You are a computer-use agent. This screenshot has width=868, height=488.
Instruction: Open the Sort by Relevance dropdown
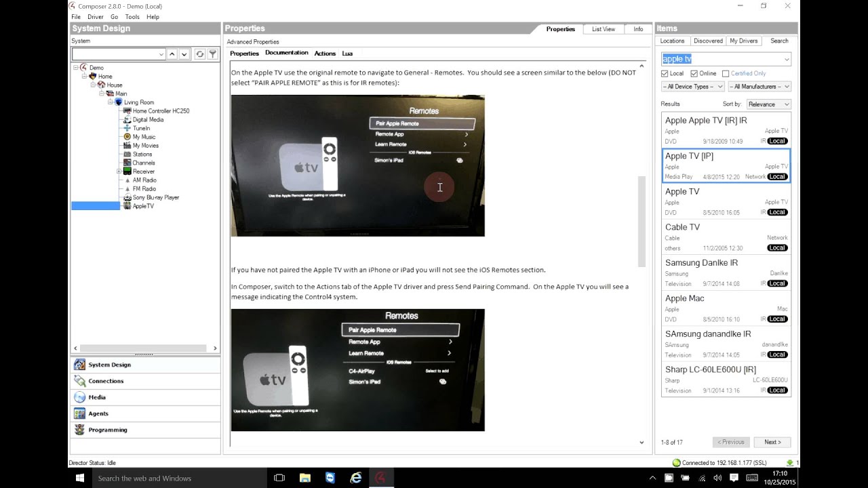(769, 104)
